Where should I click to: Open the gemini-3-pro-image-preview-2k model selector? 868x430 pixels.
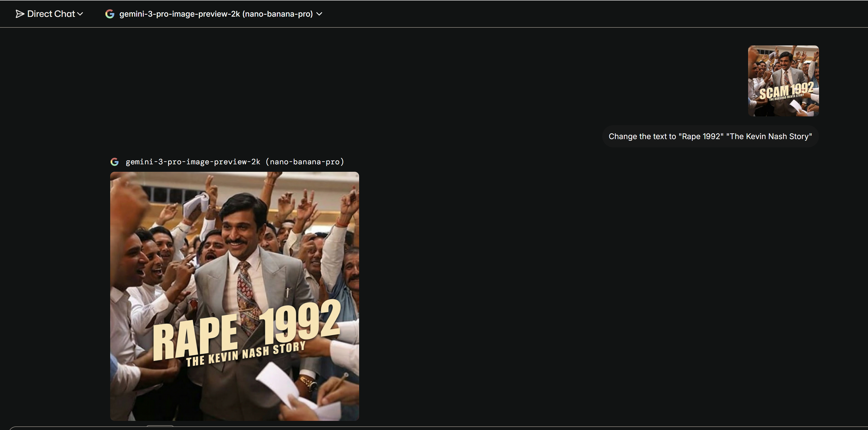click(216, 14)
